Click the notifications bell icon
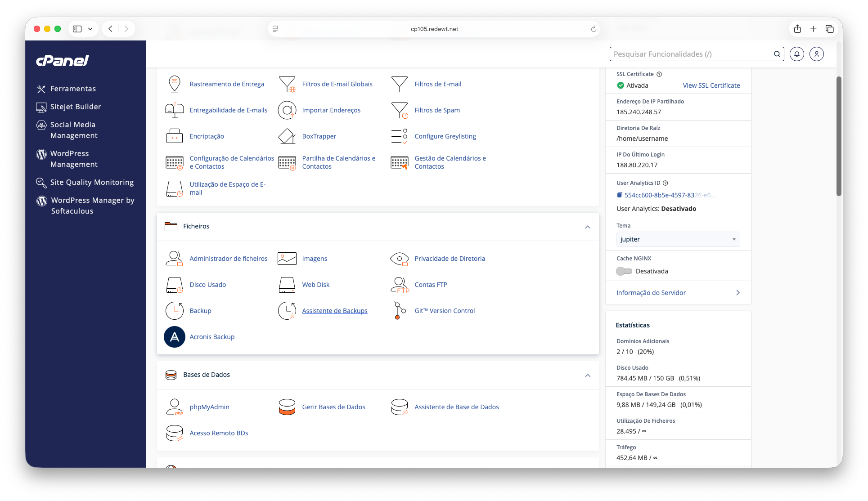868x501 pixels. [796, 54]
